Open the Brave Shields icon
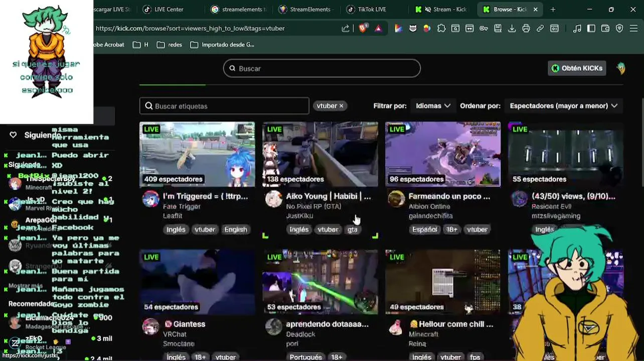644x361 pixels. click(x=363, y=29)
